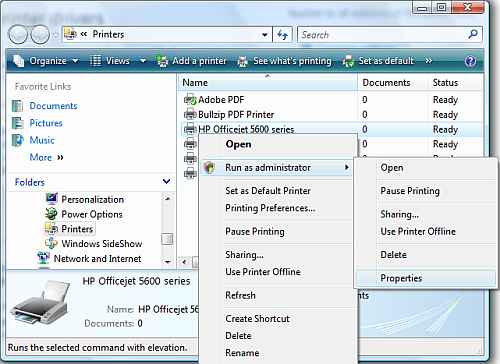Click the Set as default toolbar icon
This screenshot has width=500, height=364.
(x=348, y=61)
